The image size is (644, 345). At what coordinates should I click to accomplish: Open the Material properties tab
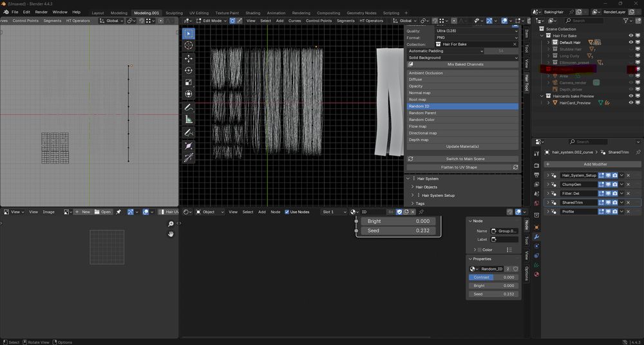coord(536,274)
